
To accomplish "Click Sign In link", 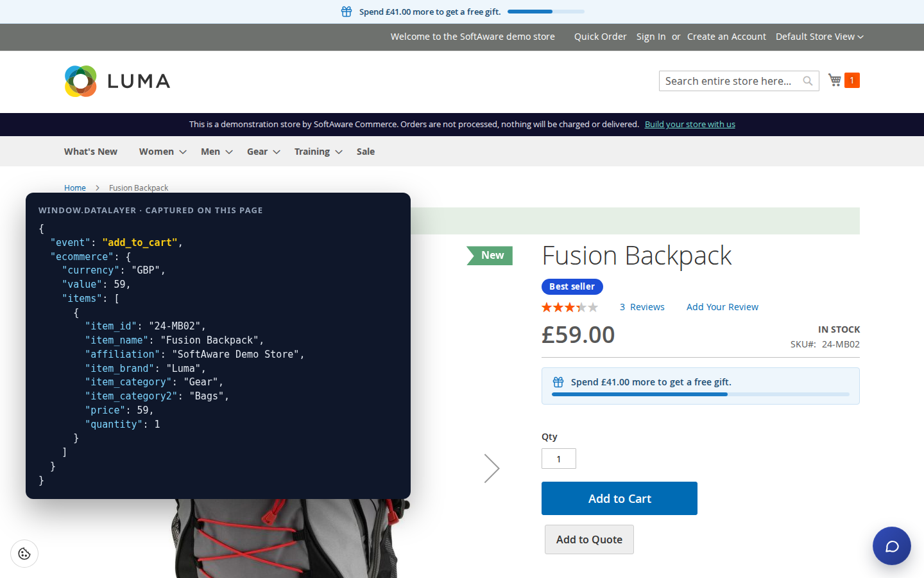I will coord(651,37).
